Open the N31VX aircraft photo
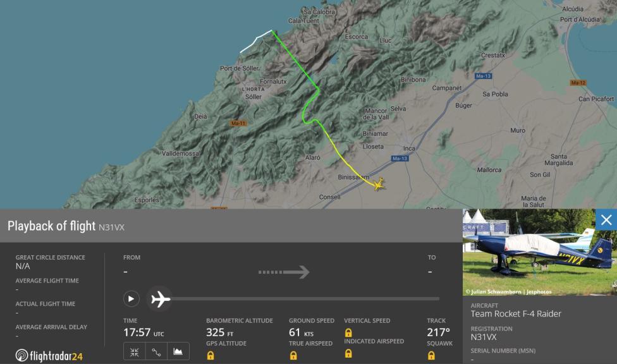Viewport: 617px width, 364px height. click(539, 252)
